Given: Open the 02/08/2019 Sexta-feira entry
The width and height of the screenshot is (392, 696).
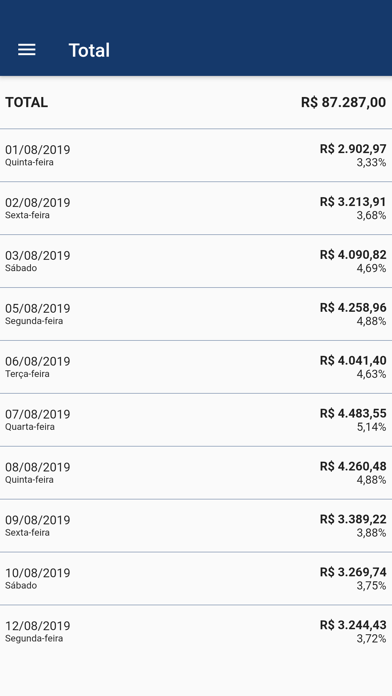Looking at the screenshot, I should point(196,208).
